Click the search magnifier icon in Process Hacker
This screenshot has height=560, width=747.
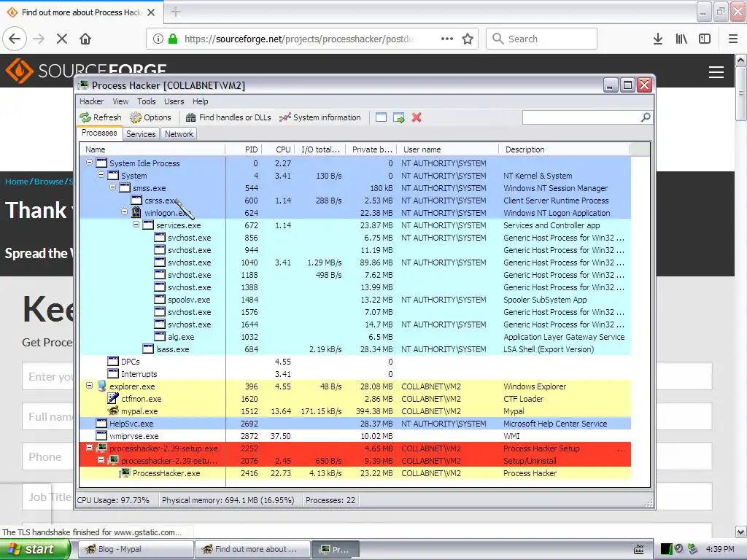[646, 117]
